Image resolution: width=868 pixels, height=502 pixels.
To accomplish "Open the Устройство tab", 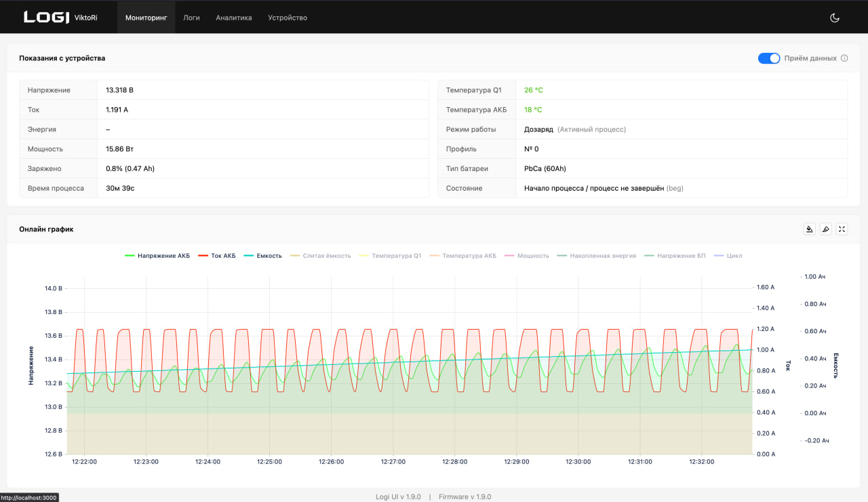I will pyautogui.click(x=288, y=18).
